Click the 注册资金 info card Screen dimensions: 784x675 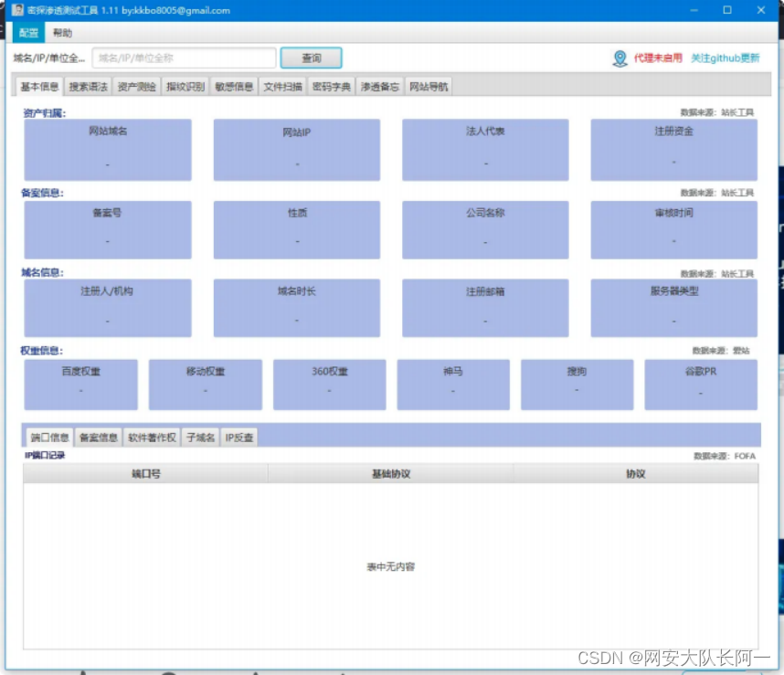point(673,150)
